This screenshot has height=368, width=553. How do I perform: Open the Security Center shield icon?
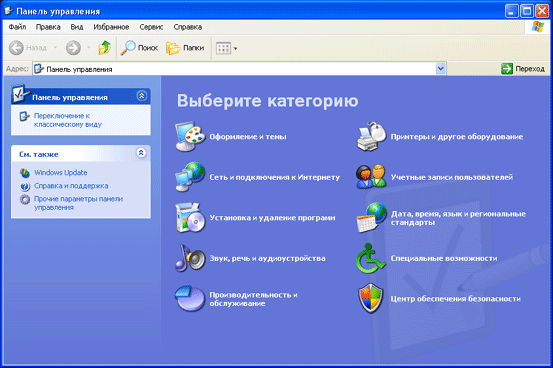pos(371,298)
